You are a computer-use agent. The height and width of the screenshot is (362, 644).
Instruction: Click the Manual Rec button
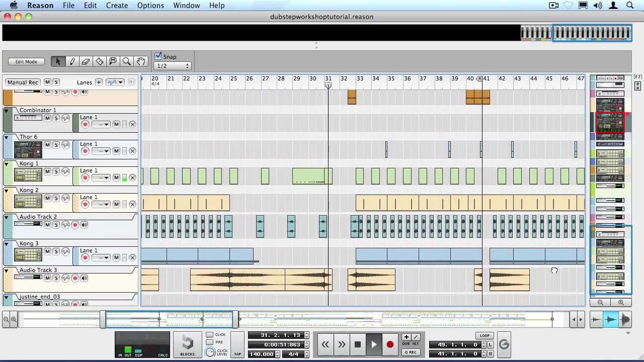click(23, 82)
